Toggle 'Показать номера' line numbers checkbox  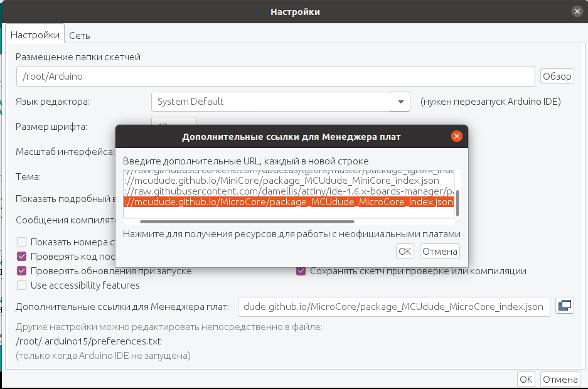(22, 242)
